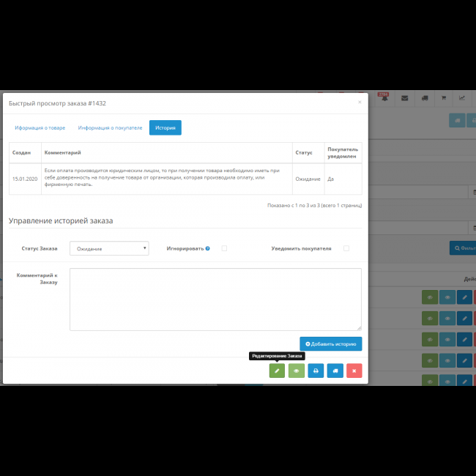This screenshot has width=476, height=476.
Task: Click the help icon beside Игнорировать
Action: (208, 248)
